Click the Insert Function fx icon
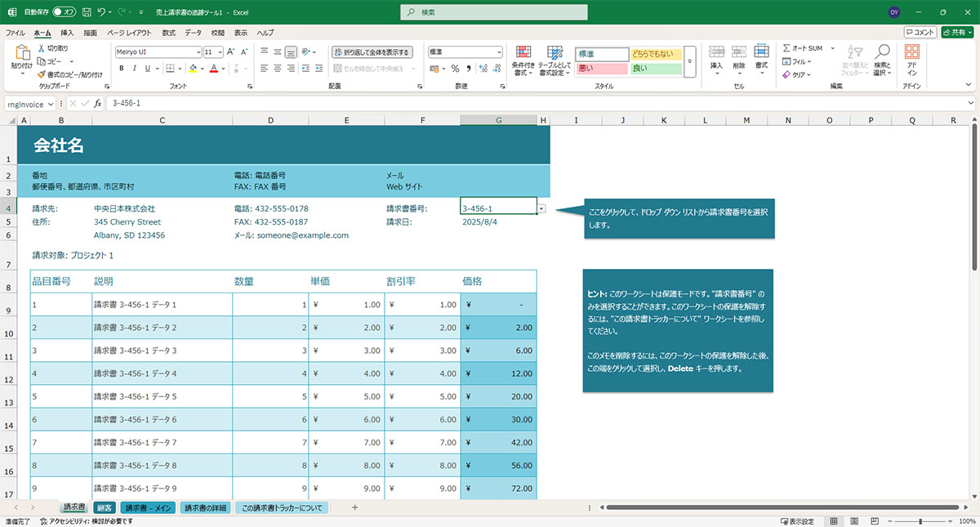This screenshot has width=980, height=527. 98,104
